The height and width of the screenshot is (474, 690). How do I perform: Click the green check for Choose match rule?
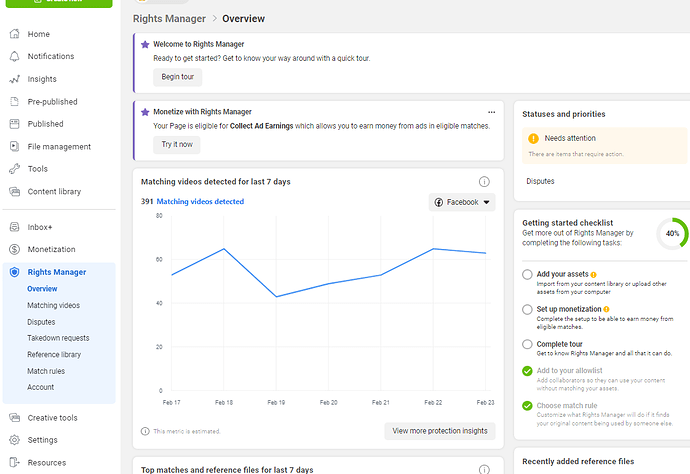tap(527, 406)
